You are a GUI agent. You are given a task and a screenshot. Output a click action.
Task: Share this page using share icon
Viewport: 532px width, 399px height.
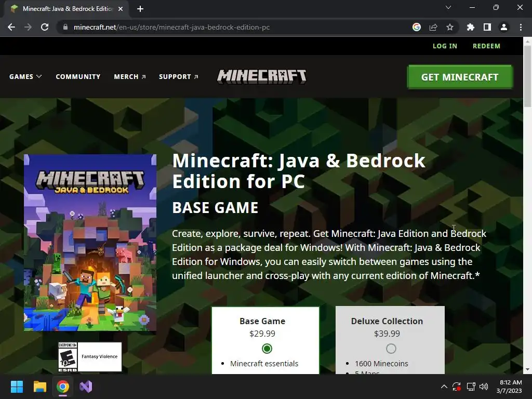click(x=433, y=27)
